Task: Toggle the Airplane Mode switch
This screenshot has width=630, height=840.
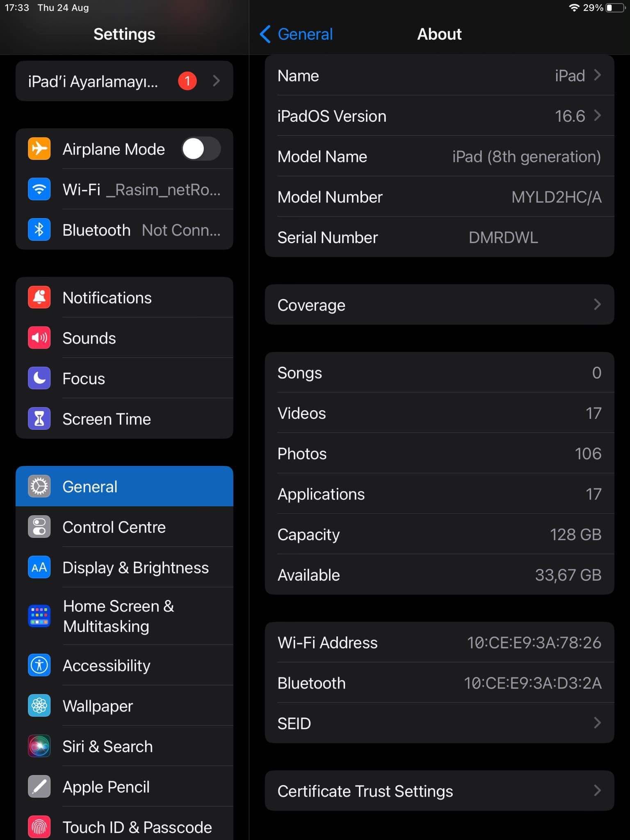Action: click(x=201, y=148)
